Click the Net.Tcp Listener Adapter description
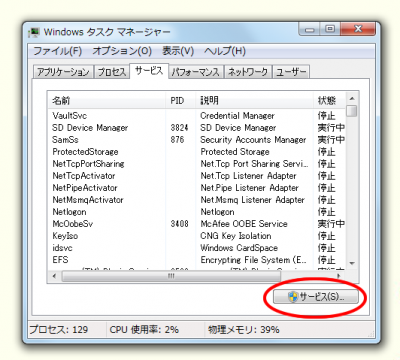 pyautogui.click(x=248, y=176)
